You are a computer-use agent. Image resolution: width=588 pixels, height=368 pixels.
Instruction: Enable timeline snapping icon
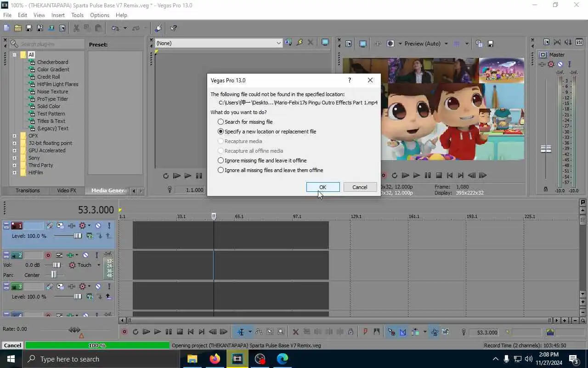pyautogui.click(x=391, y=332)
